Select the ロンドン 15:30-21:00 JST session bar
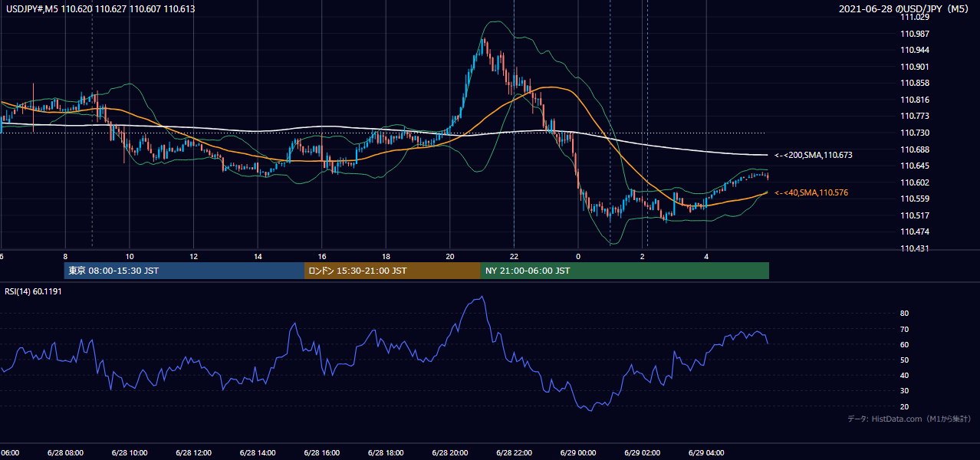 [x=393, y=271]
